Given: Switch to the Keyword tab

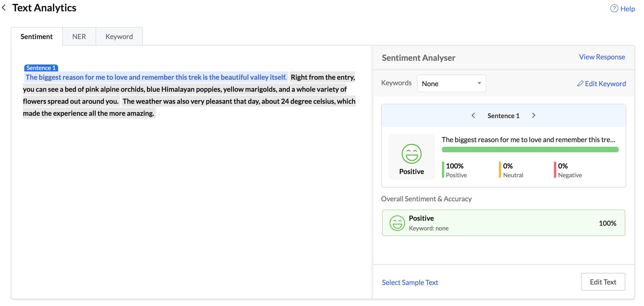Looking at the screenshot, I should click(119, 37).
